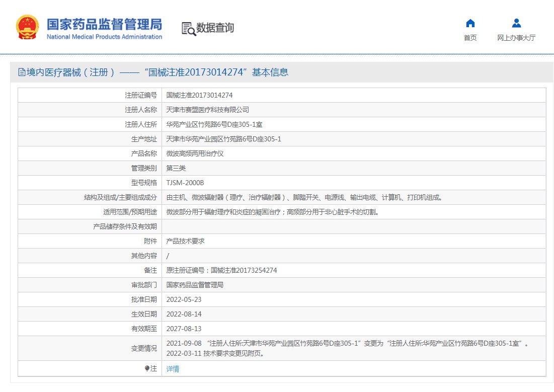The image size is (554, 392).
Task: Click the 管理类别 label
Action: [144, 168]
